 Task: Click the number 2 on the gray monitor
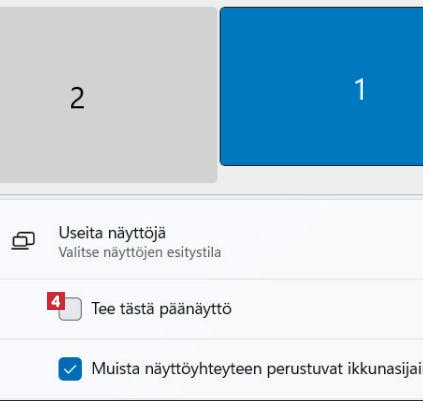click(77, 98)
